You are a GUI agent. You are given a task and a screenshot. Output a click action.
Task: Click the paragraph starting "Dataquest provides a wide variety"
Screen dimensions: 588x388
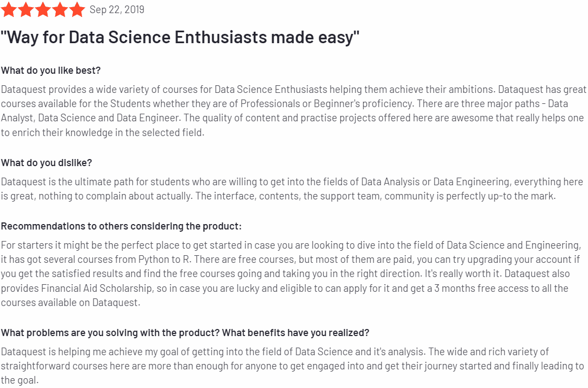pyautogui.click(x=294, y=111)
